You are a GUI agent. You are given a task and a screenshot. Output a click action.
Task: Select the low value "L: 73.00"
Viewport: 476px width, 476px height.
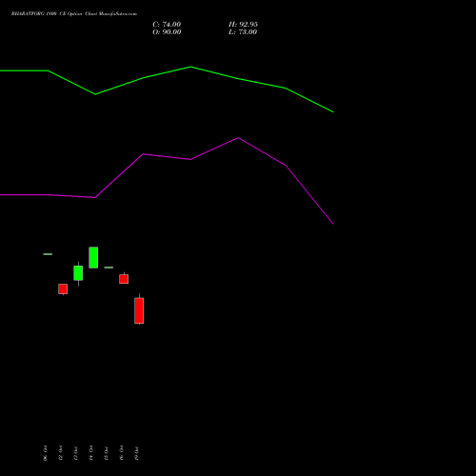[x=243, y=32]
